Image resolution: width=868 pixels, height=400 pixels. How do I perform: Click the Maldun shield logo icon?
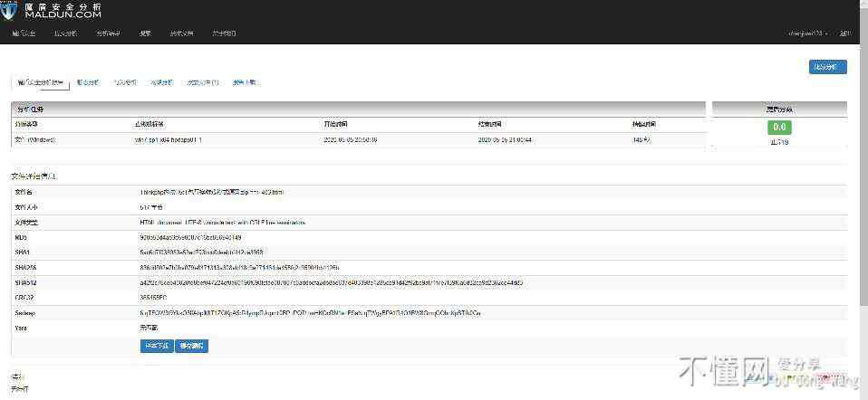point(9,11)
